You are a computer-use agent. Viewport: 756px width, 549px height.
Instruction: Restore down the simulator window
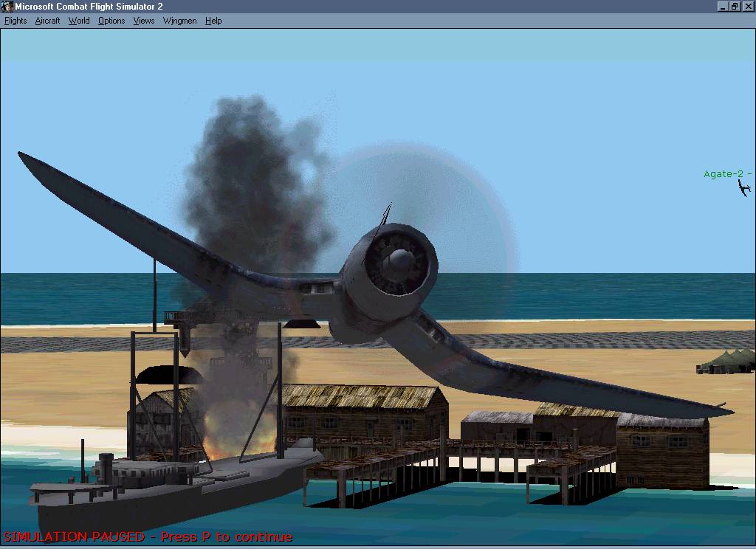tap(735, 7)
